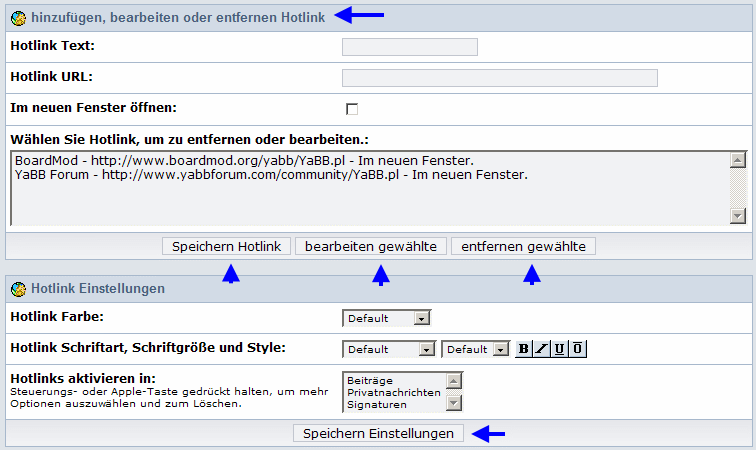The width and height of the screenshot is (756, 450).
Task: Open the Hotlink Schriftart dropdown
Action: 389,349
